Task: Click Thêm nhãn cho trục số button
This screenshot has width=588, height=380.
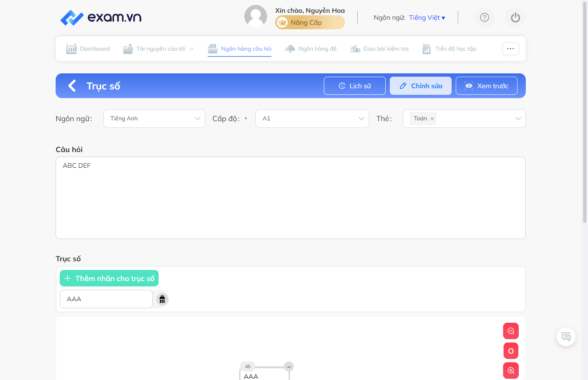Action: tap(109, 278)
